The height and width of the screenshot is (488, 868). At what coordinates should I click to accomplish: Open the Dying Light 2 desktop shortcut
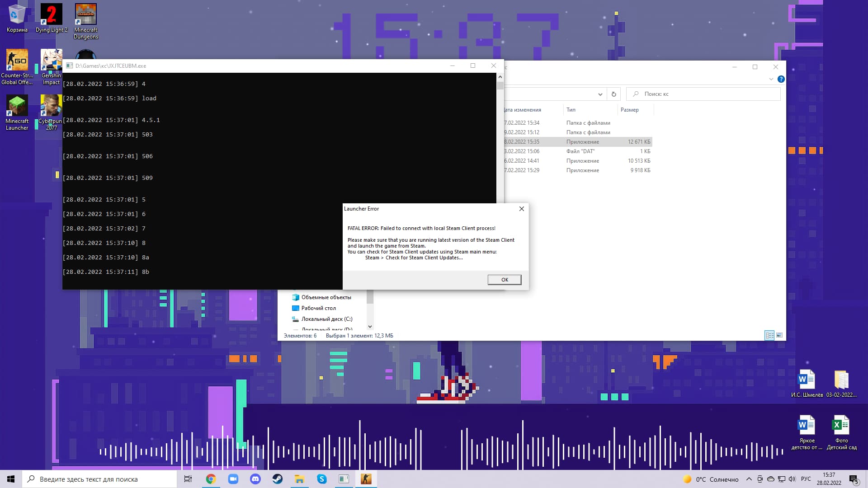click(x=52, y=18)
